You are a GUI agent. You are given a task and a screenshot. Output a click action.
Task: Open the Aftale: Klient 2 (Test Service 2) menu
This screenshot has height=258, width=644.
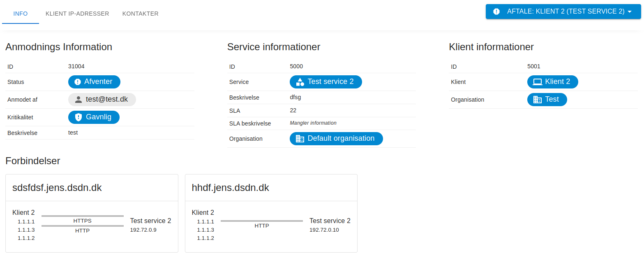(566, 12)
